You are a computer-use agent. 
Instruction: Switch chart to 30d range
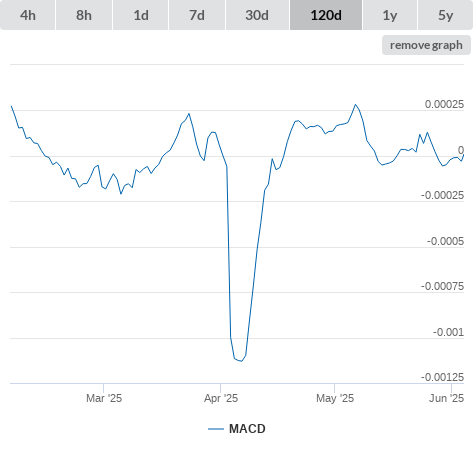pyautogui.click(x=257, y=15)
